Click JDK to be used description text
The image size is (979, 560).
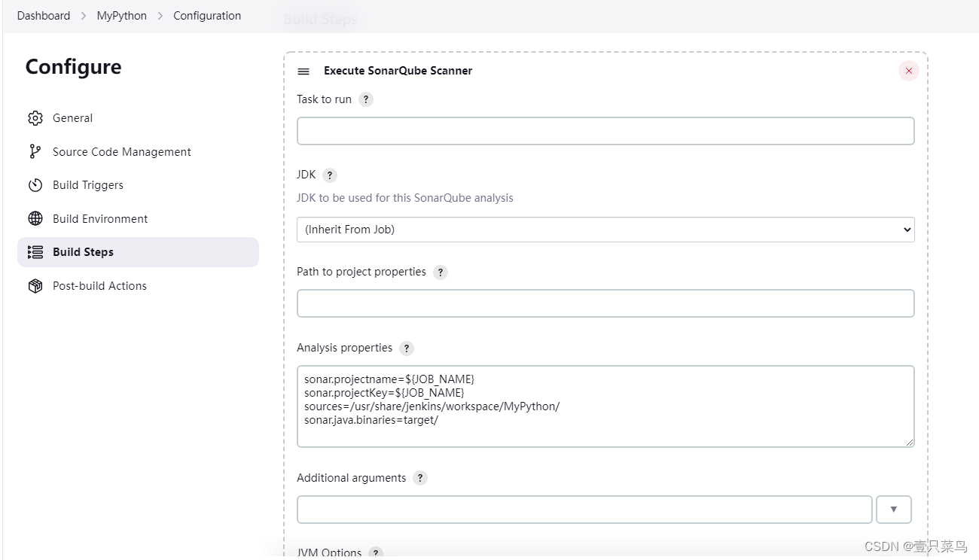coord(405,198)
